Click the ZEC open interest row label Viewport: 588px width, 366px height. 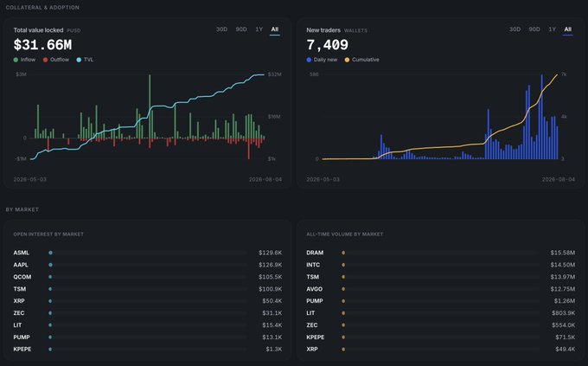[x=19, y=312]
